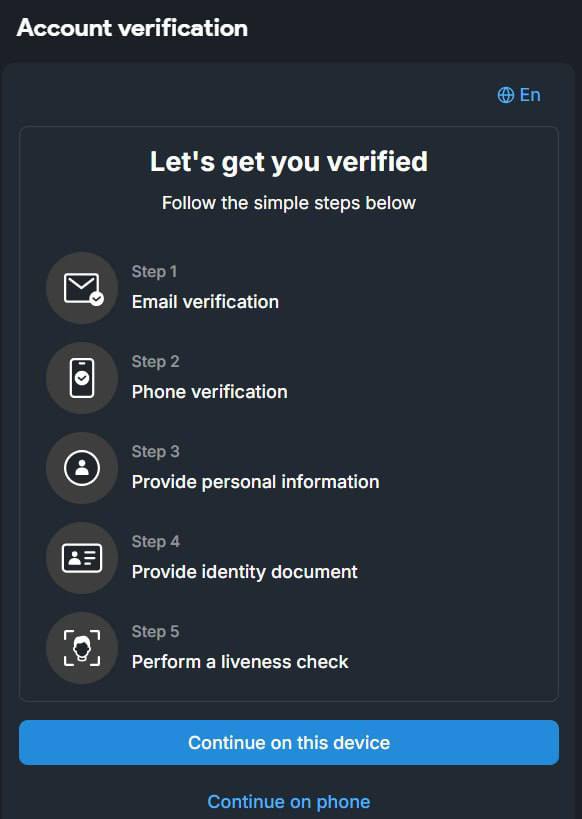Click Provide identity document text
Image resolution: width=582 pixels, height=819 pixels.
(245, 571)
